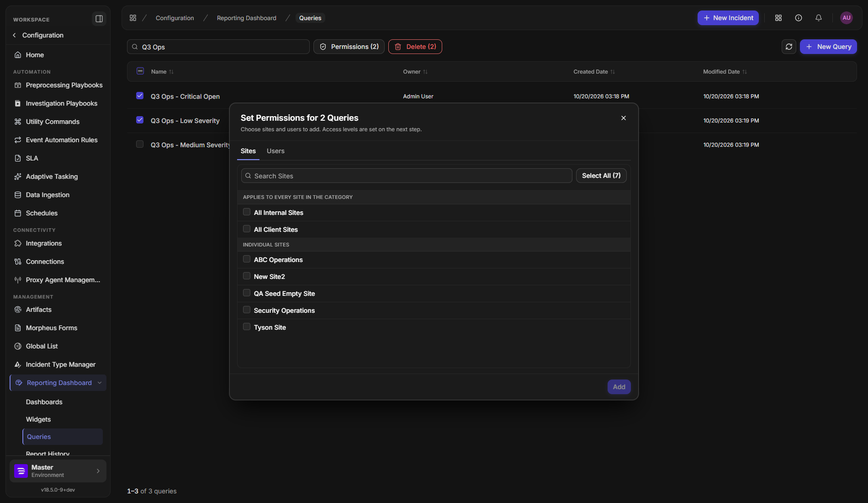Uncheck Q3 Ops - Critical Open row
This screenshot has width=868, height=503.
tap(140, 96)
